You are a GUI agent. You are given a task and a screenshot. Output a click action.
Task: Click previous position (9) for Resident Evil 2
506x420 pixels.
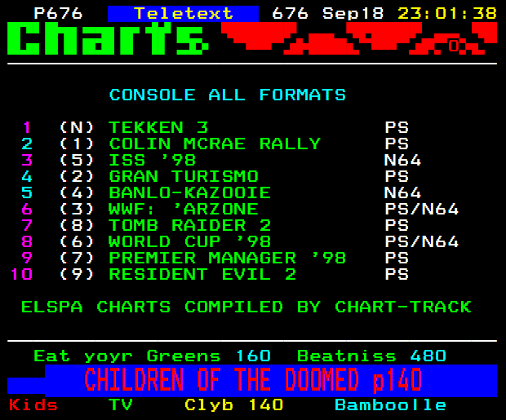tap(77, 274)
